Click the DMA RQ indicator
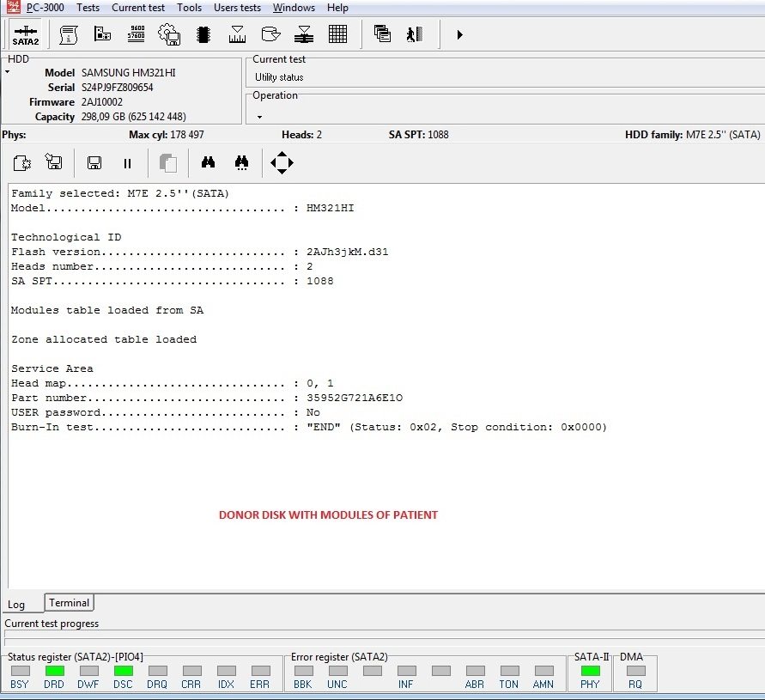 point(635,671)
